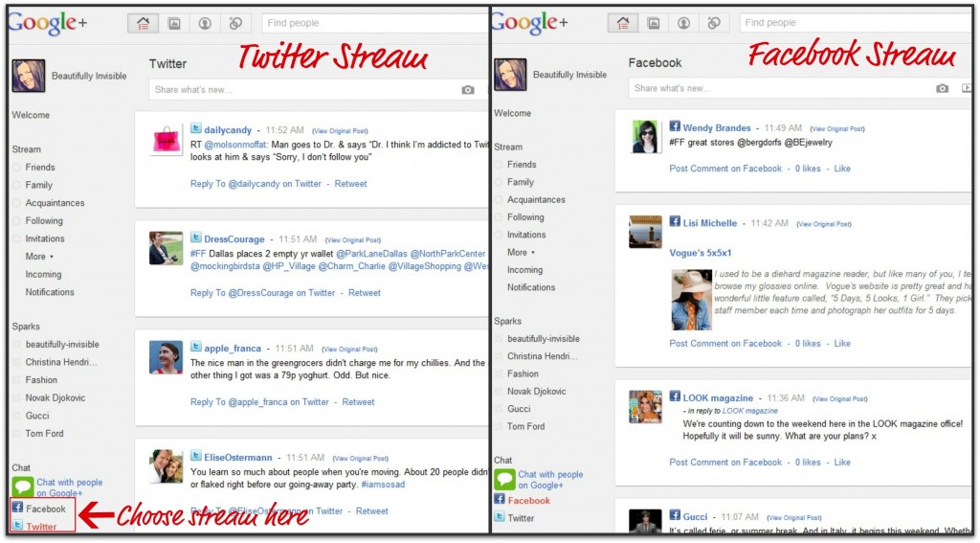The width and height of the screenshot is (980, 543).
Task: Open Tom Ford spark in Facebook Stream sidebar
Action: (x=525, y=426)
